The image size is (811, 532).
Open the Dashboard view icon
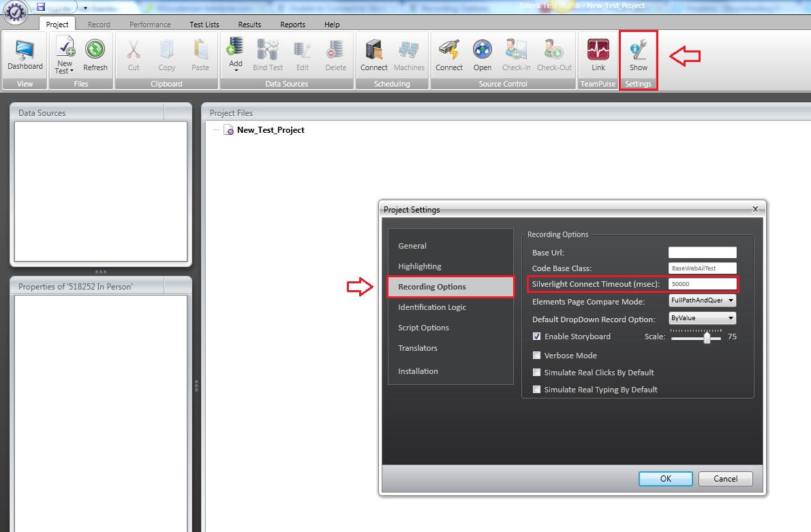point(25,54)
